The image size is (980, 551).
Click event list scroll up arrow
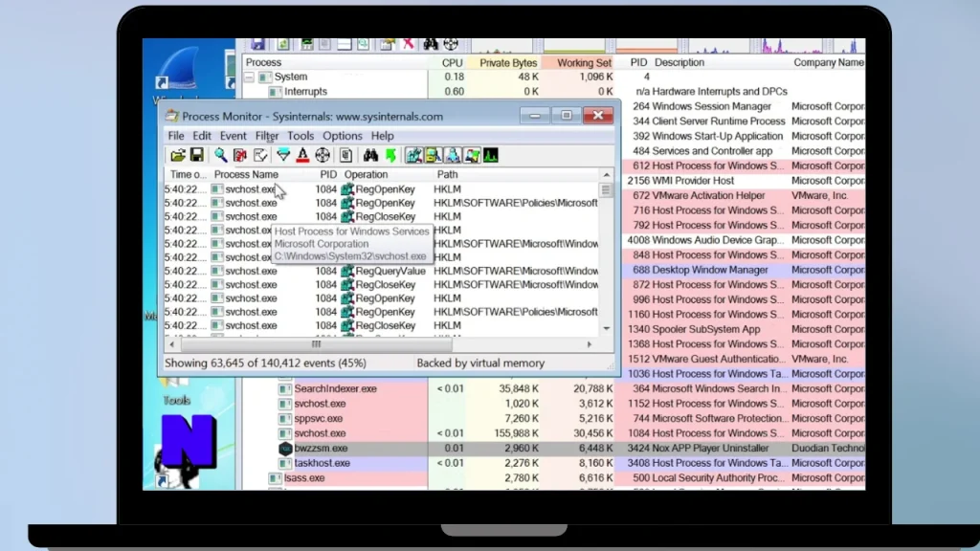606,175
